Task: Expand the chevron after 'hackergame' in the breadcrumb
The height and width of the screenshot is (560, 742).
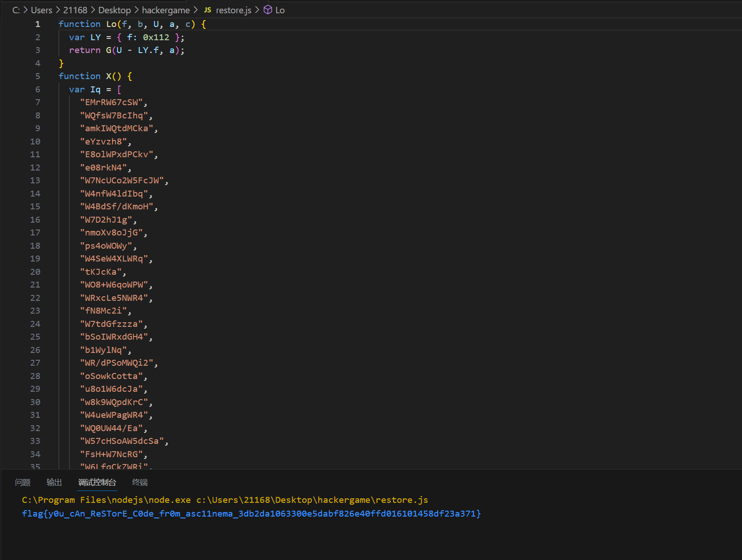Action: [x=195, y=10]
